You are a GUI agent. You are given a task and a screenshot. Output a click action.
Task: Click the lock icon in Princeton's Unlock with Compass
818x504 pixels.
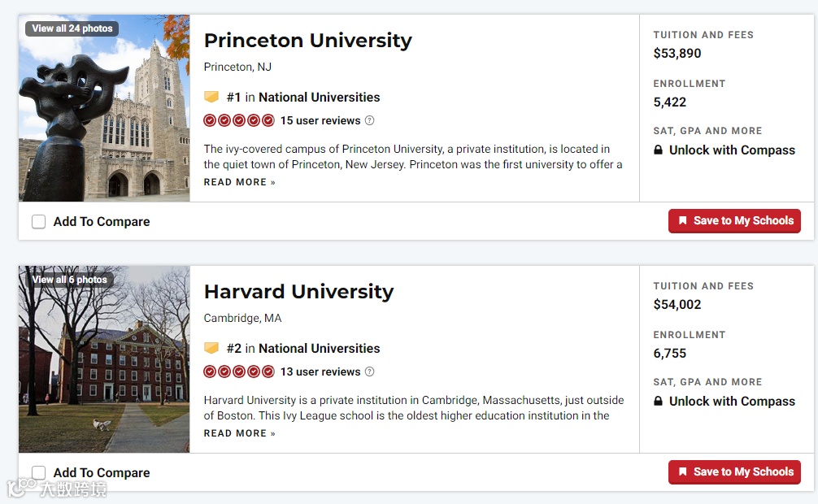[x=659, y=150]
